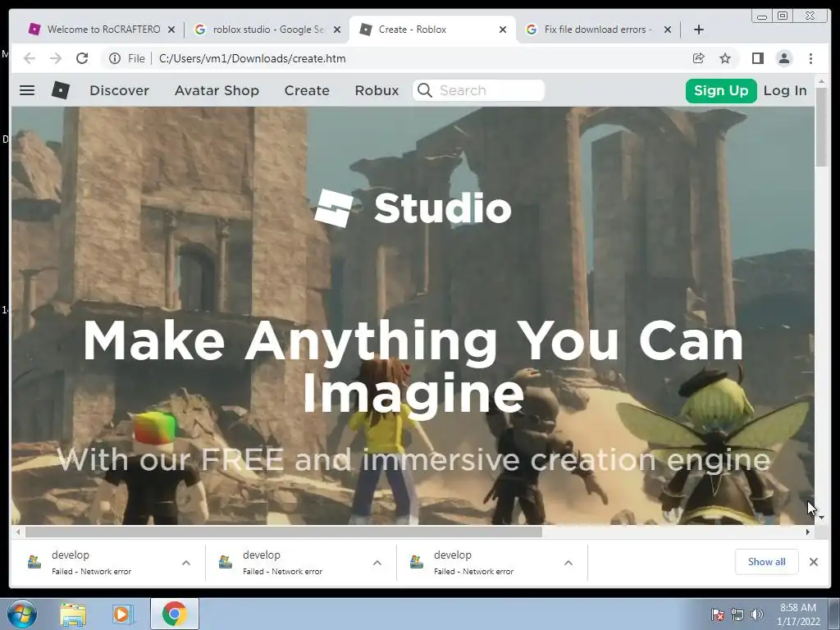Open Avatar Shop in the navbar
Screen dimensions: 840x630
(217, 90)
